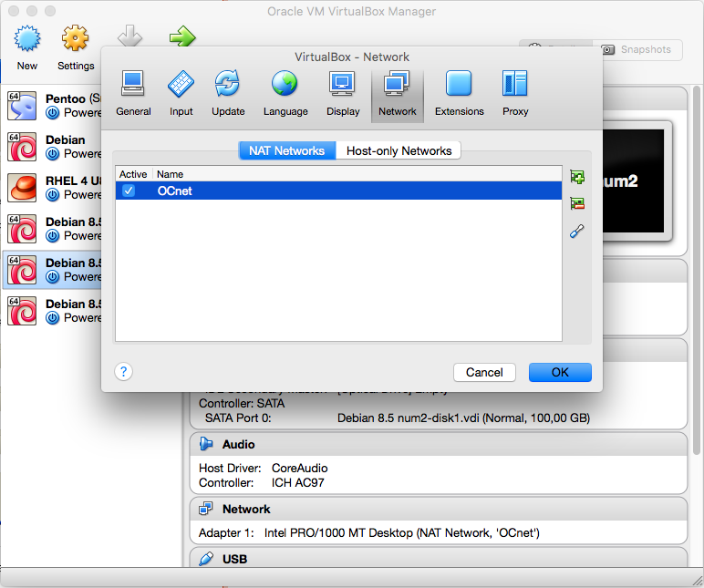Edit the selected NAT network

click(x=577, y=232)
